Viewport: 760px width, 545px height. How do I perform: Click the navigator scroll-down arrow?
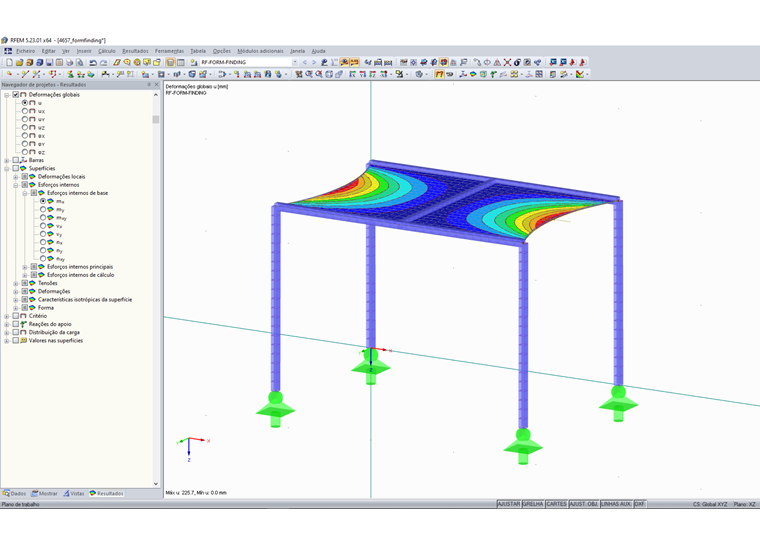156,483
